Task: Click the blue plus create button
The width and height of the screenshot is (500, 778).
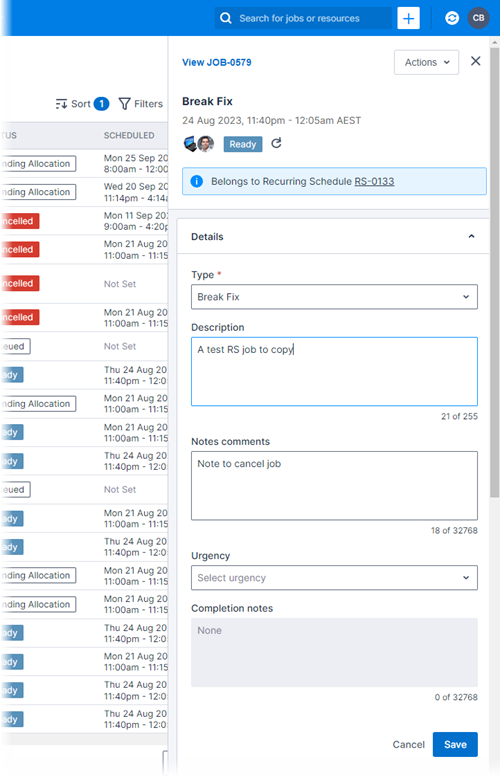Action: (408, 18)
